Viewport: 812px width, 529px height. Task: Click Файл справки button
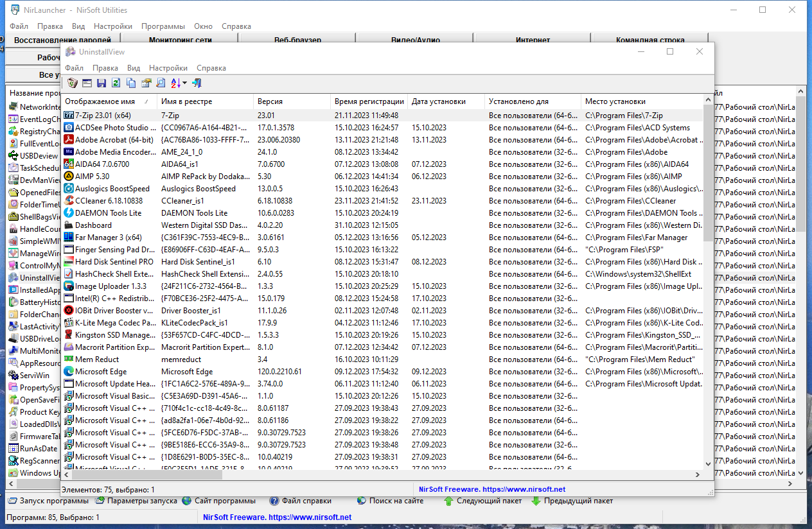(301, 501)
